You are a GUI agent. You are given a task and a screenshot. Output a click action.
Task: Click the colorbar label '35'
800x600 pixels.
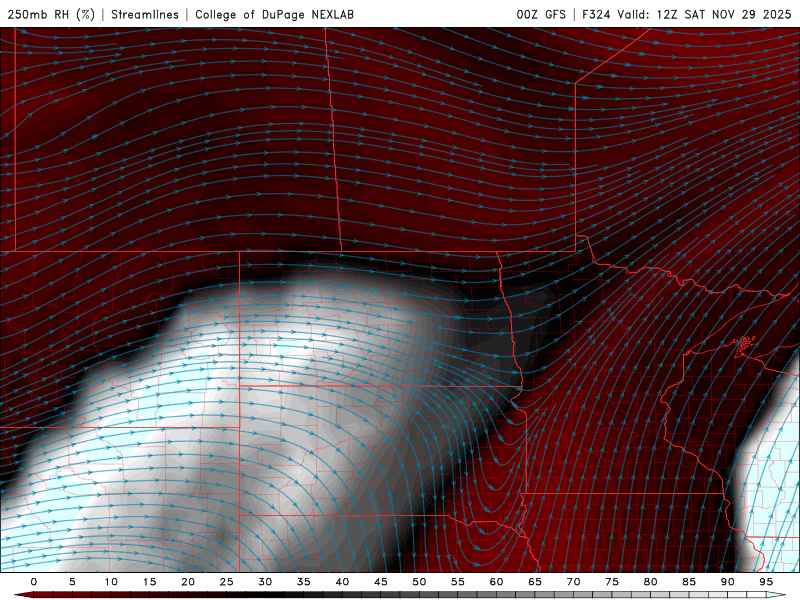(x=303, y=582)
